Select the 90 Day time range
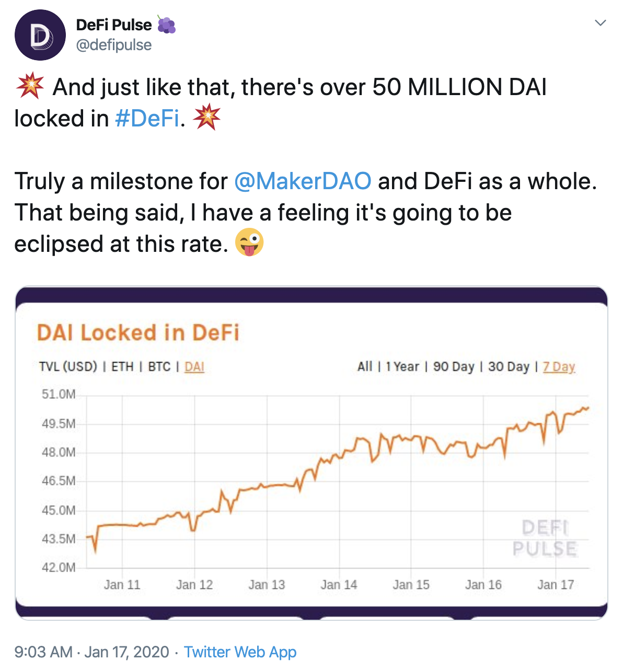 tap(454, 367)
